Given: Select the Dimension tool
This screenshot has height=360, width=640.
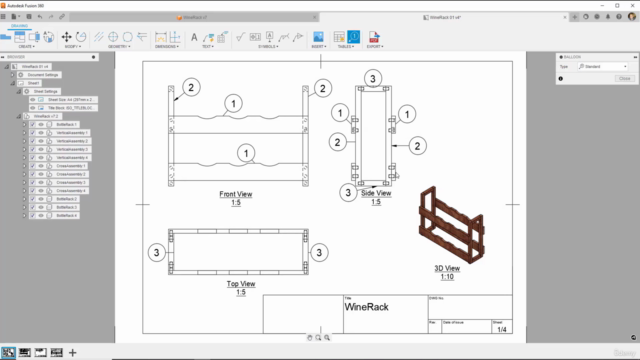Looking at the screenshot, I should point(161,37).
